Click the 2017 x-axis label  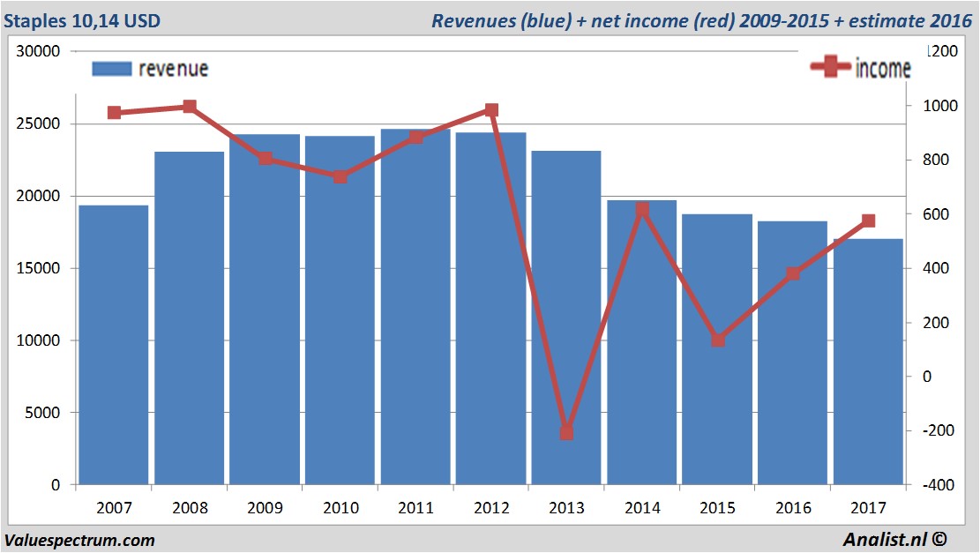(x=868, y=507)
